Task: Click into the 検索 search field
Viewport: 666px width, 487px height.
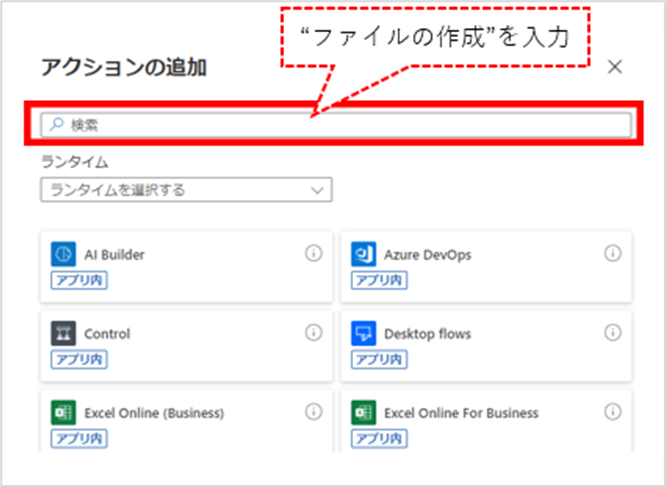Action: pos(336,125)
